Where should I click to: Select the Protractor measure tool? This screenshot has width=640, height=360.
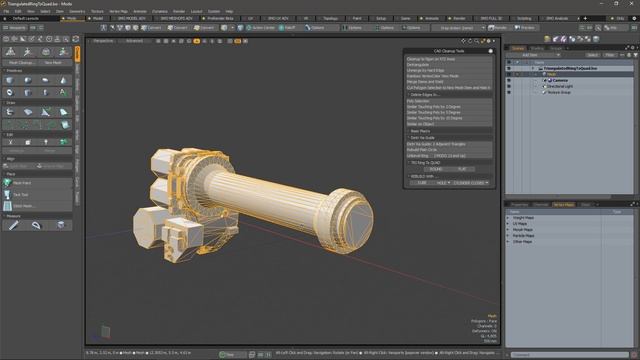click(x=37, y=225)
